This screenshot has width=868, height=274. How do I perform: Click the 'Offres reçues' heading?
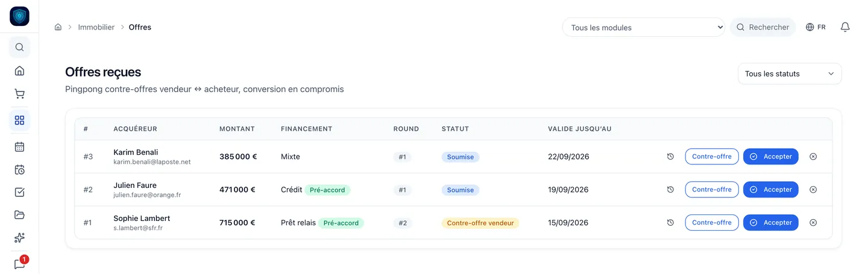pyautogui.click(x=103, y=72)
